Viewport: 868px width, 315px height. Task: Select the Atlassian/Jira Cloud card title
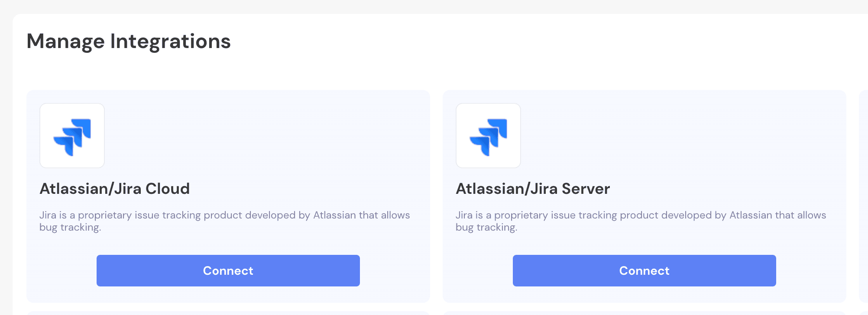point(115,189)
